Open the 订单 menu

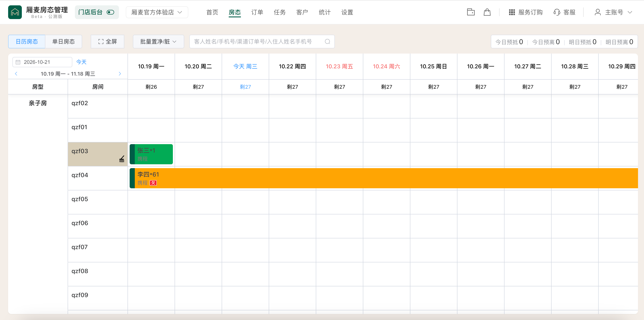pyautogui.click(x=257, y=12)
